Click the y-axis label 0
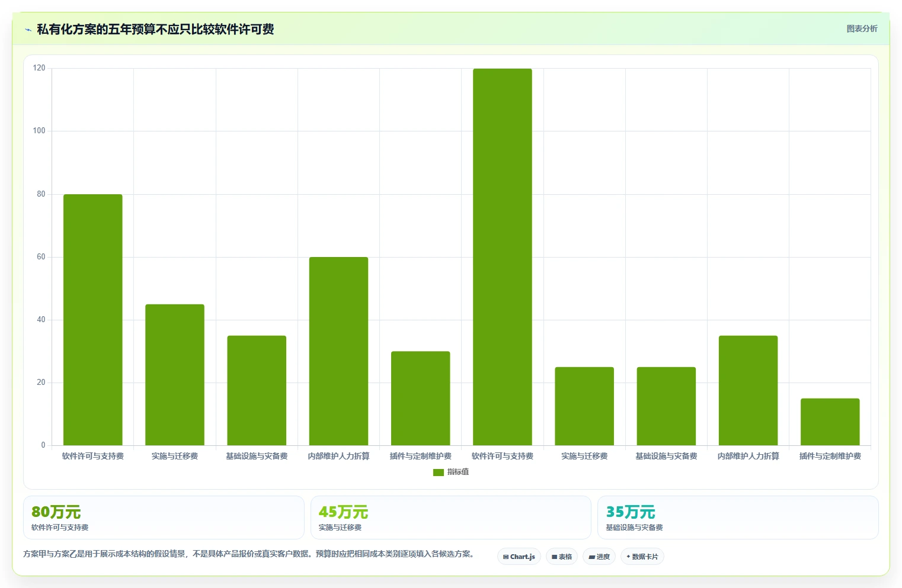Image resolution: width=902 pixels, height=588 pixels. [43, 445]
